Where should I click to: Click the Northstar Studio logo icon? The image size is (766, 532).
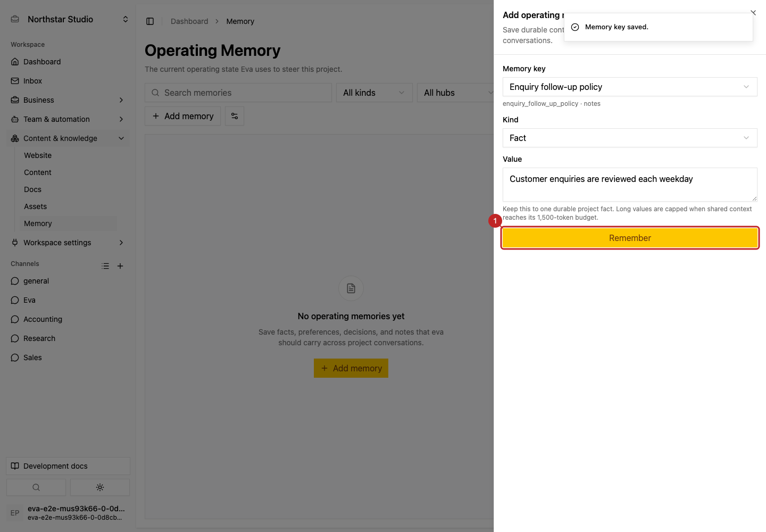tap(15, 19)
